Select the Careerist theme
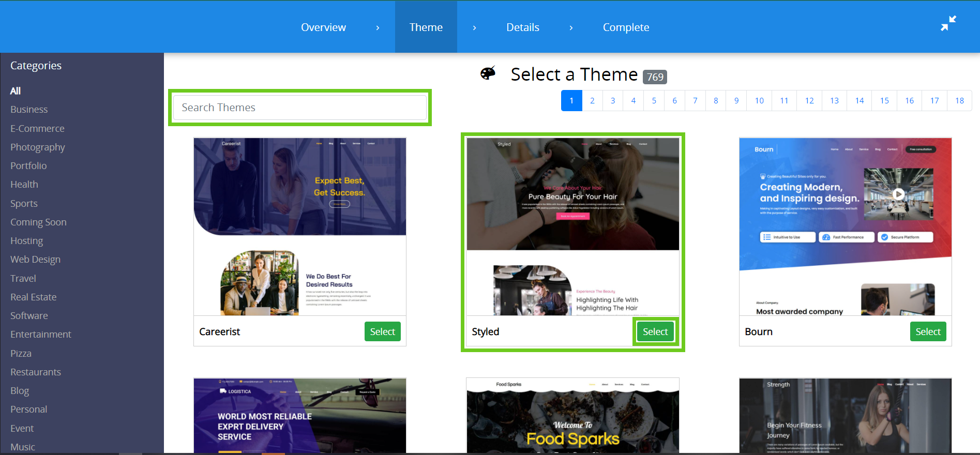The image size is (980, 455). point(382,331)
